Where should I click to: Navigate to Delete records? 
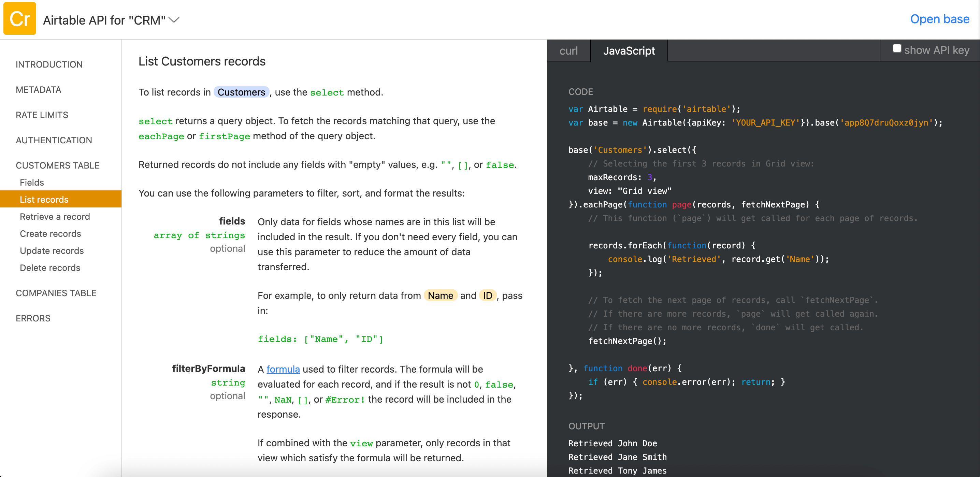pos(50,268)
